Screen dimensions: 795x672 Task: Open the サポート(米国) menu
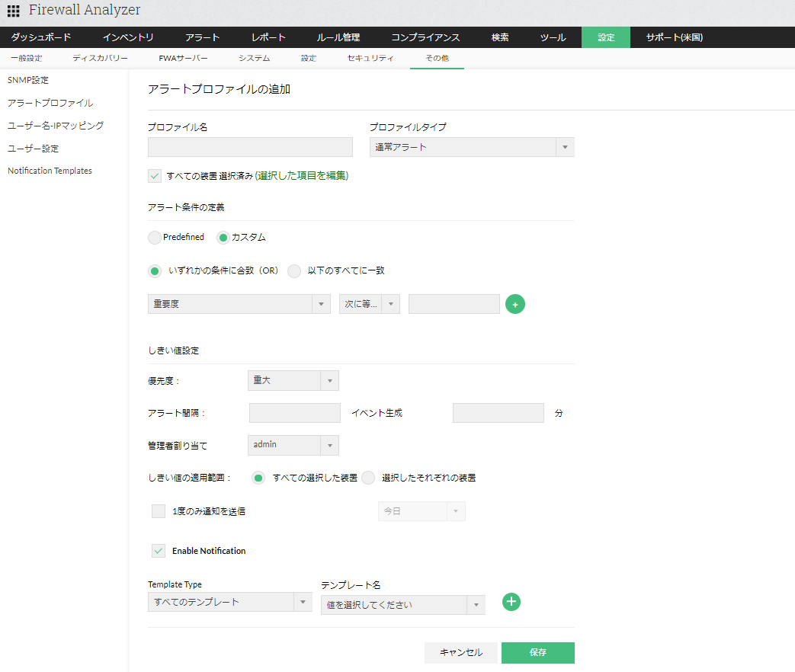[x=675, y=37]
